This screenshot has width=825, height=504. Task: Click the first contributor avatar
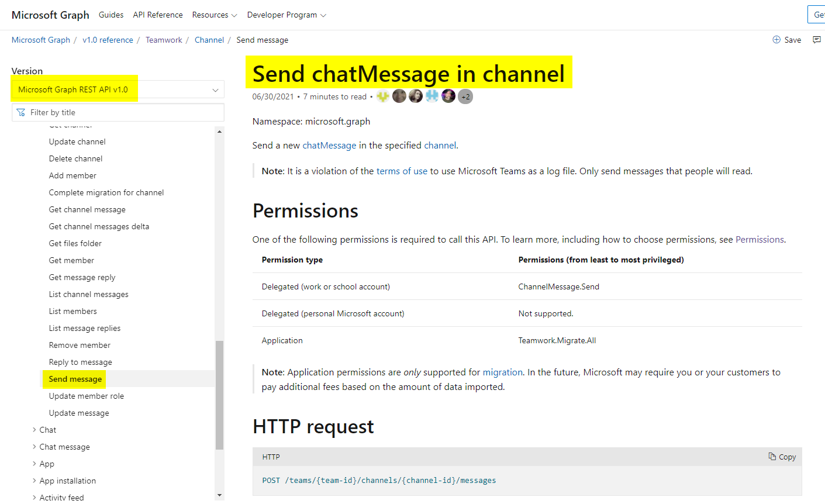click(383, 96)
